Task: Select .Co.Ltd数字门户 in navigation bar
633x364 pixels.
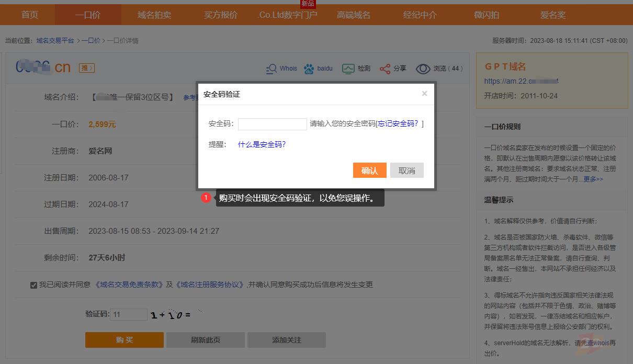Action: (x=287, y=15)
